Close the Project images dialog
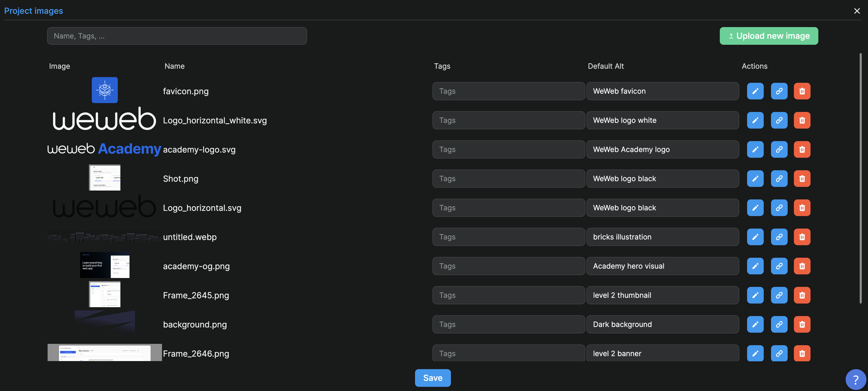This screenshot has width=868, height=391. 857,11
